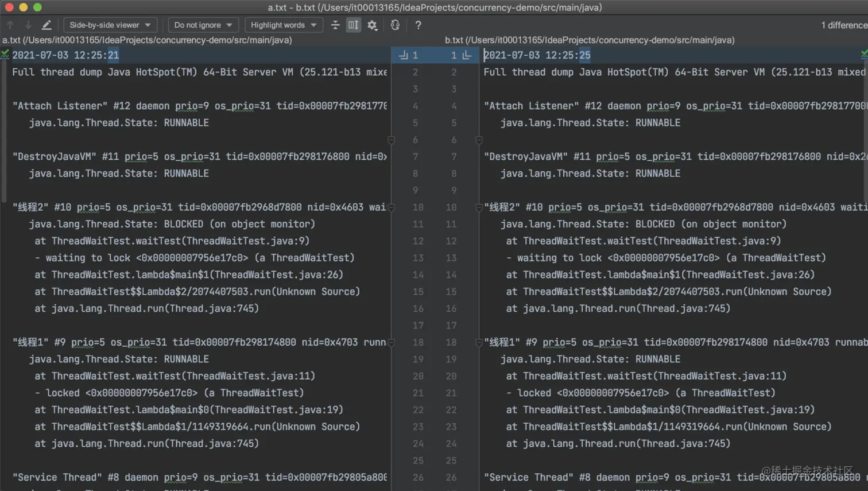The height and width of the screenshot is (491, 868).
Task: Toggle synchronize scrolling button
Action: click(353, 25)
